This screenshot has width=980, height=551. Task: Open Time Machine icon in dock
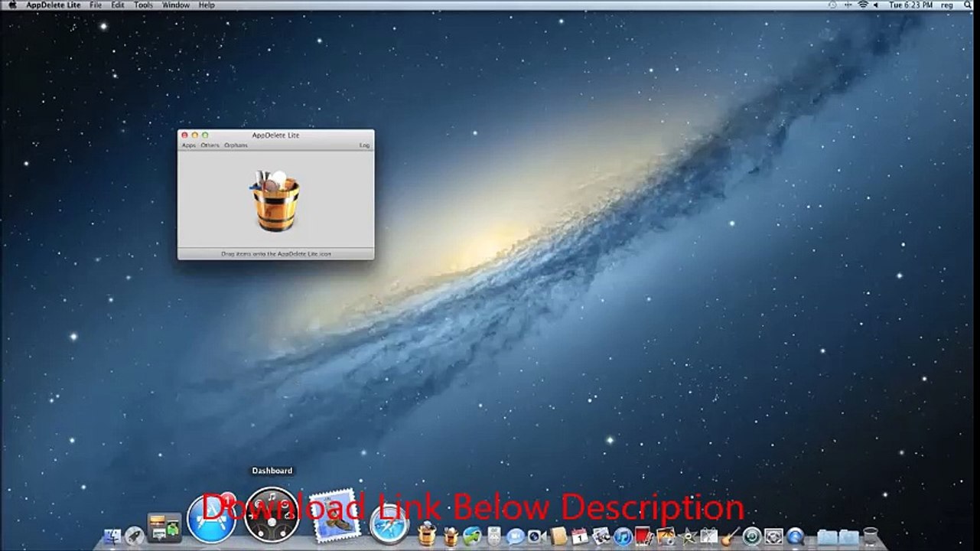pyautogui.click(x=752, y=536)
